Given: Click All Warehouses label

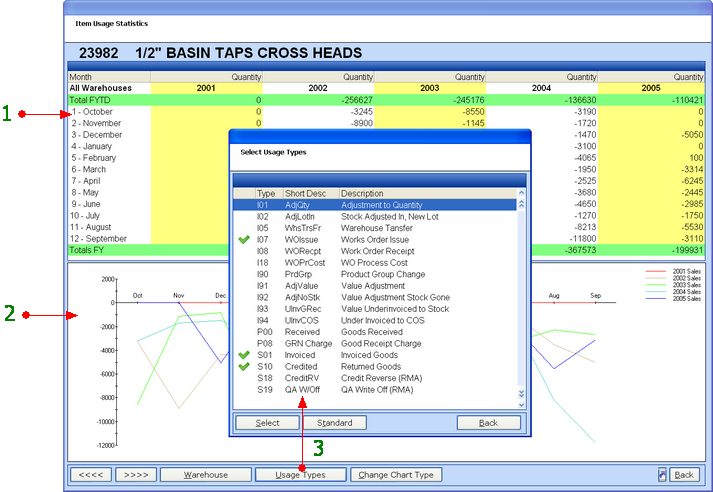Looking at the screenshot, I should [100, 88].
